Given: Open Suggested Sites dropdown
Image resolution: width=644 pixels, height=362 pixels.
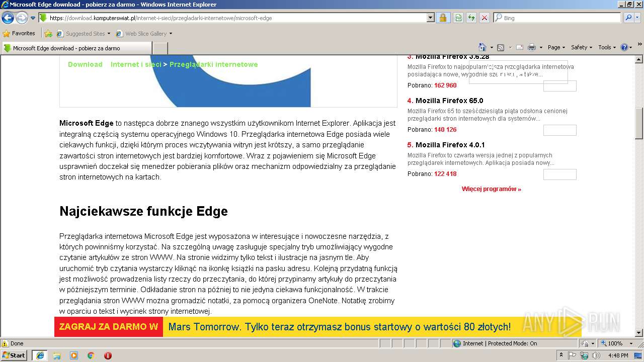Looking at the screenshot, I should click(83, 34).
